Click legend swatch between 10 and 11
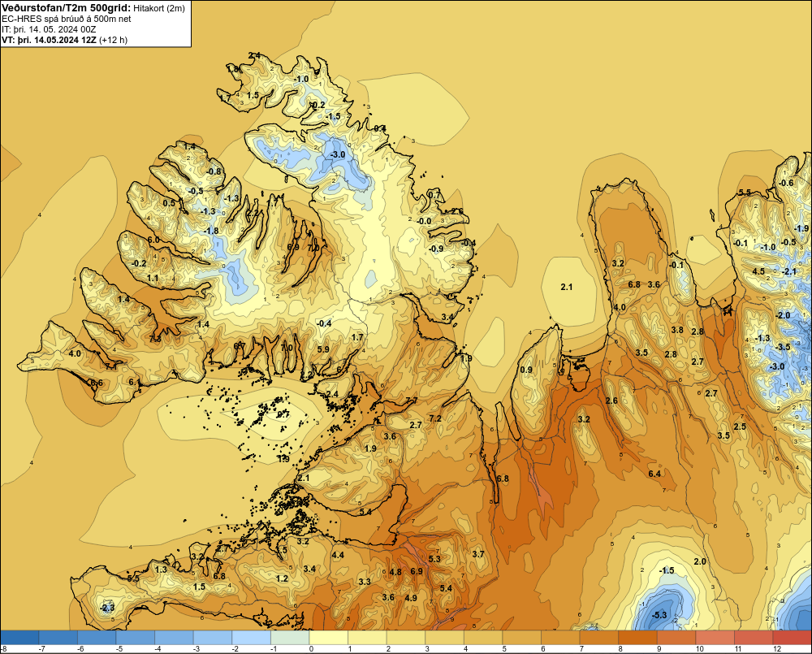 [x=715, y=637]
